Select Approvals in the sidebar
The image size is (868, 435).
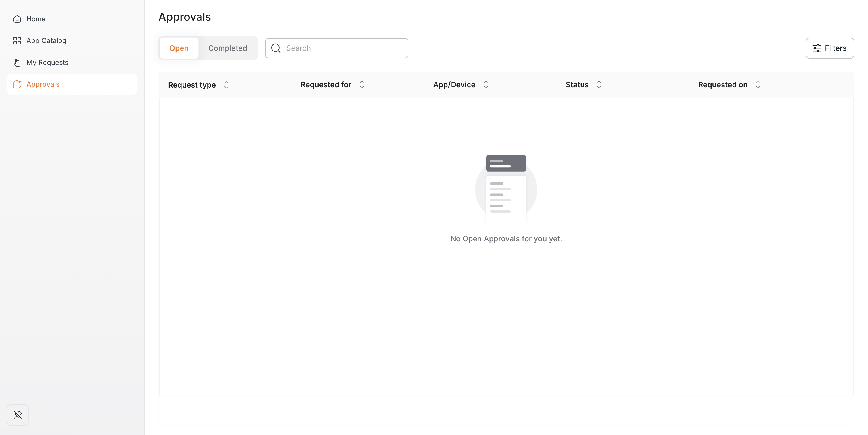[x=72, y=84]
